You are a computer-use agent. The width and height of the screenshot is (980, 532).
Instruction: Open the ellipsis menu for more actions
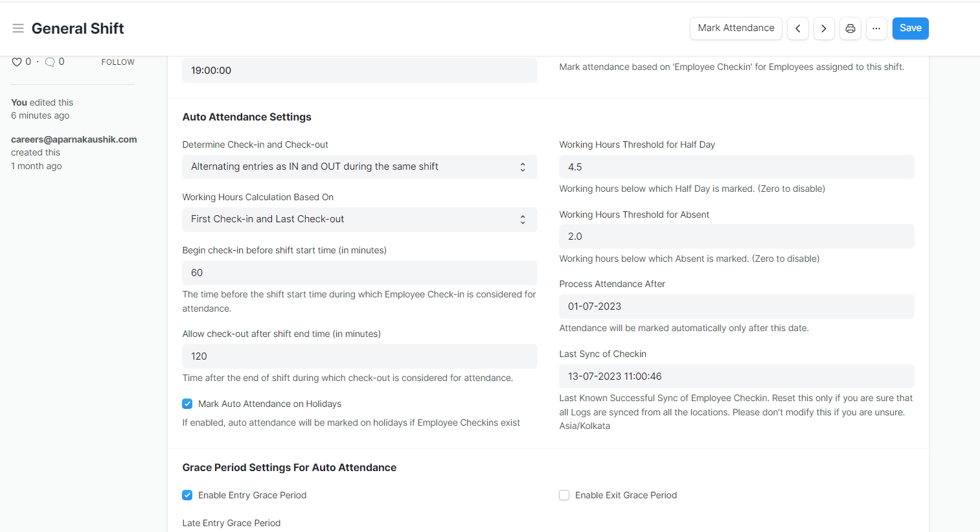(x=876, y=28)
